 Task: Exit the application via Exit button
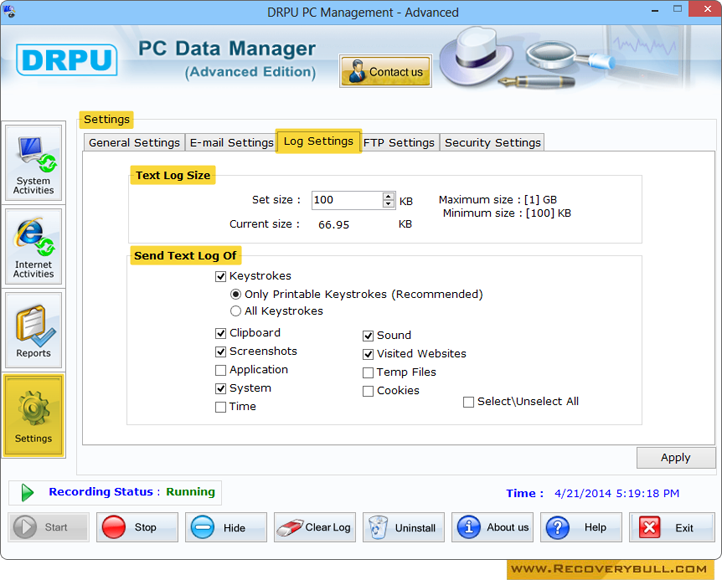coord(672,527)
